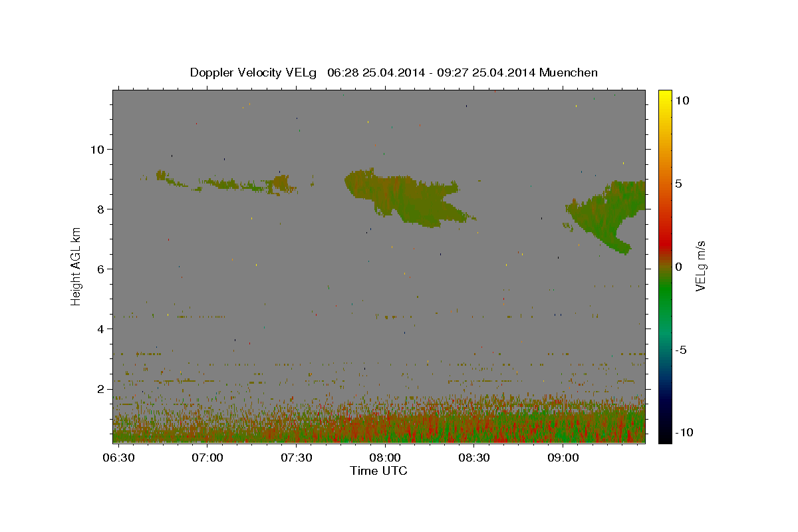Click the 'Height AGL km' axis label

(x=76, y=266)
